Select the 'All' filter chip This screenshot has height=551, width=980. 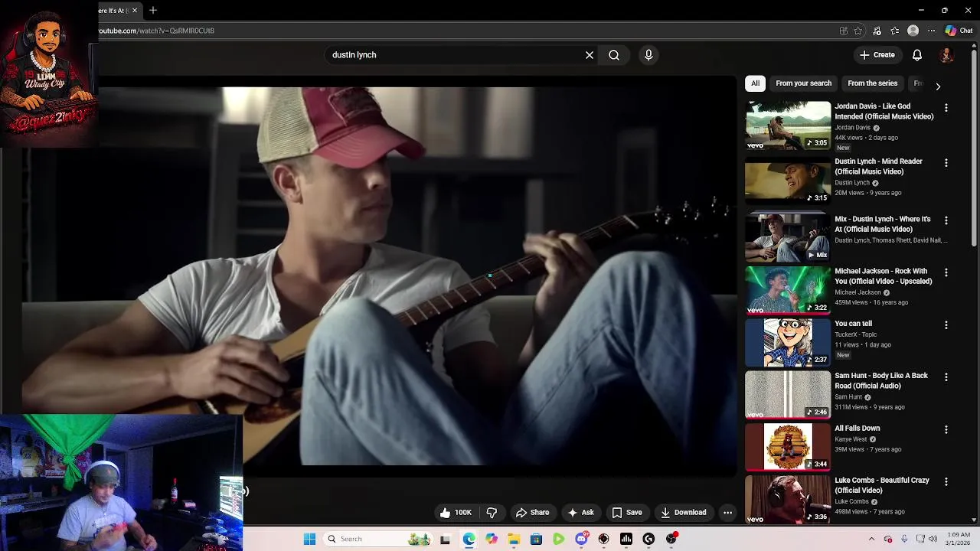755,83
